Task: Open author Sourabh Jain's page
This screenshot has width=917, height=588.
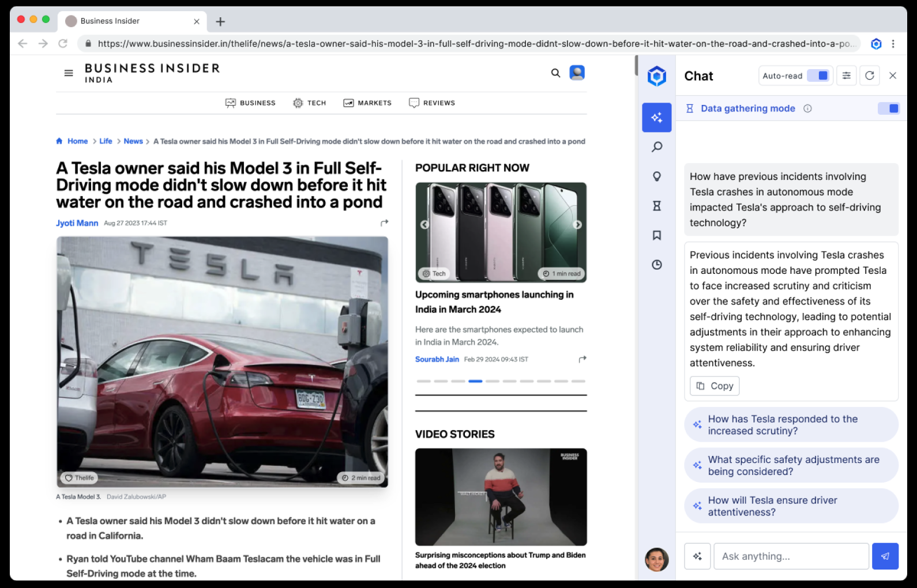Action: click(437, 359)
